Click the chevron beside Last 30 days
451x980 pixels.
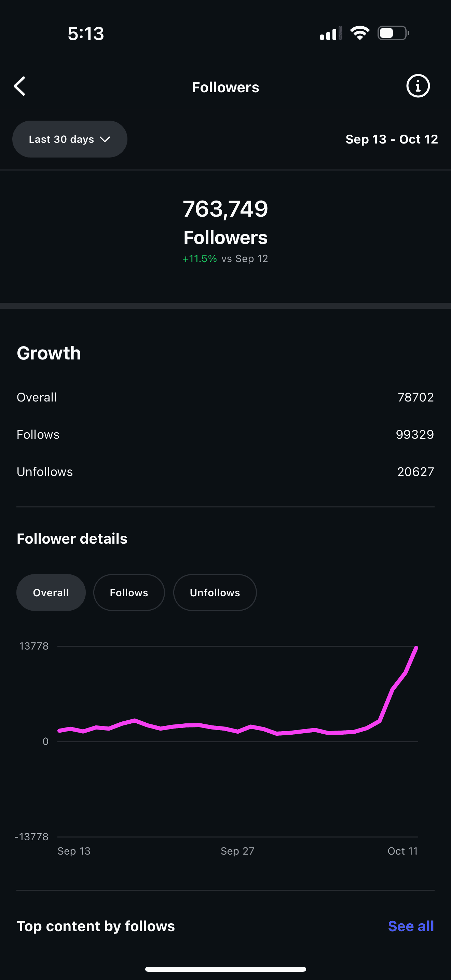(105, 139)
